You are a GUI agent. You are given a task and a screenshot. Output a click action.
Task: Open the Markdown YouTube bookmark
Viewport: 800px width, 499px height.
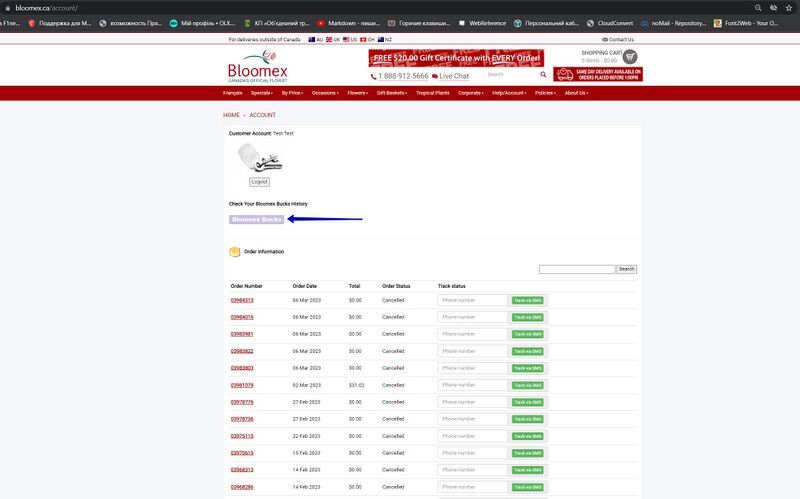tap(348, 23)
